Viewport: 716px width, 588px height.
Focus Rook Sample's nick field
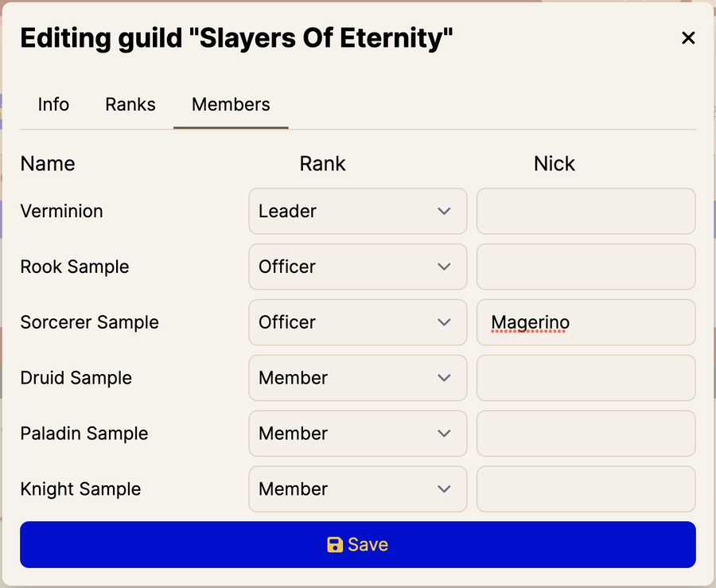click(586, 267)
